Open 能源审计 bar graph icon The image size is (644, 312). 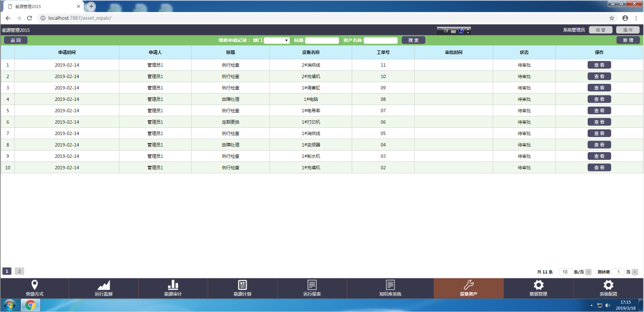[x=173, y=285]
